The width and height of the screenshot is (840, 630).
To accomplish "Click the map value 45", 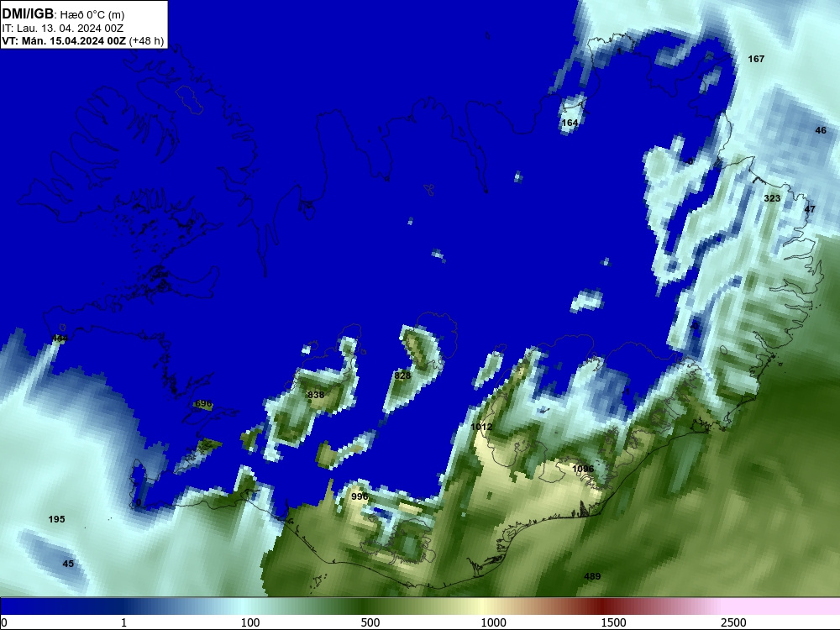I will pyautogui.click(x=68, y=564).
